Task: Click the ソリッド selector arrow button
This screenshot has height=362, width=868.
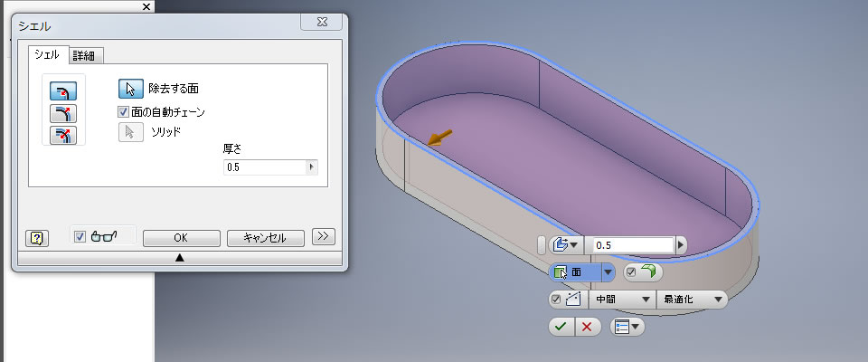Action: click(x=131, y=132)
